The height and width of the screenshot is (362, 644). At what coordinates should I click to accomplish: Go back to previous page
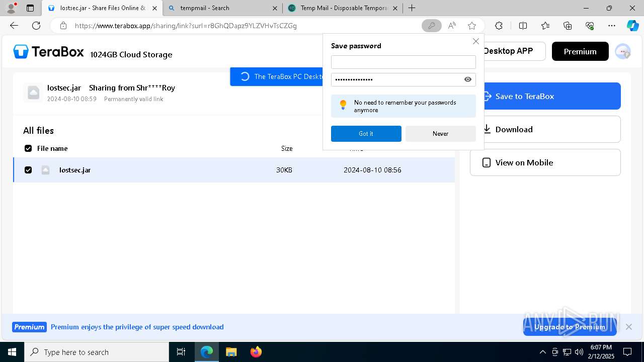click(14, 26)
